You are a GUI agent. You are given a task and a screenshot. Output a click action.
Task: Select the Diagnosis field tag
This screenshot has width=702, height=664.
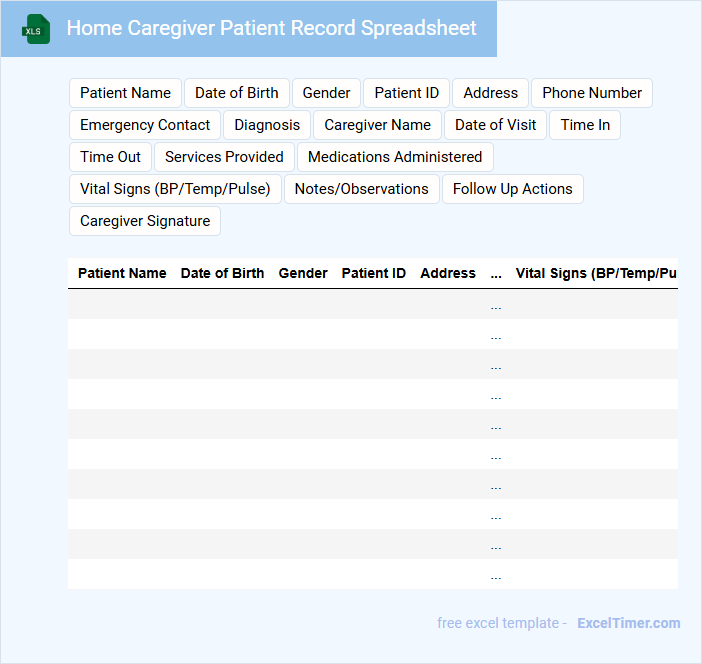[267, 125]
